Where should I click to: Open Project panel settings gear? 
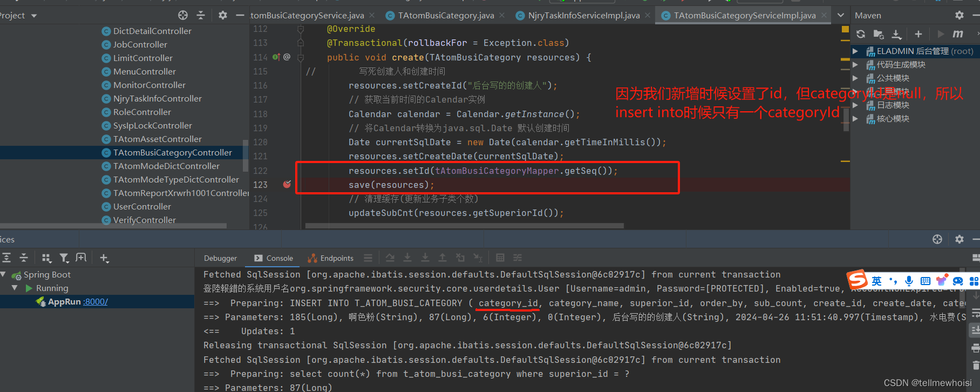pos(223,15)
